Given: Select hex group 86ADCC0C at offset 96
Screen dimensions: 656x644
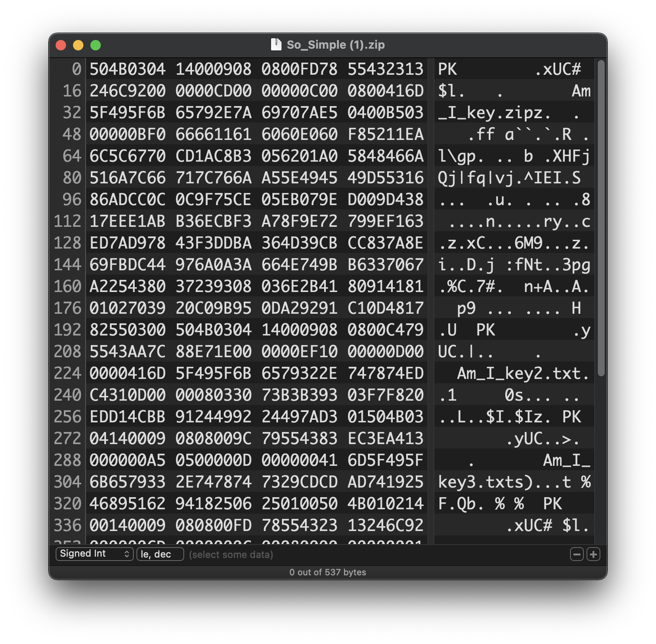Looking at the screenshot, I should point(127,199).
